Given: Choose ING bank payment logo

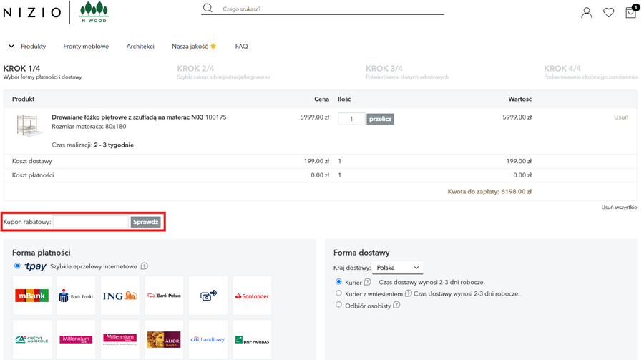Looking at the screenshot, I should click(x=119, y=296).
